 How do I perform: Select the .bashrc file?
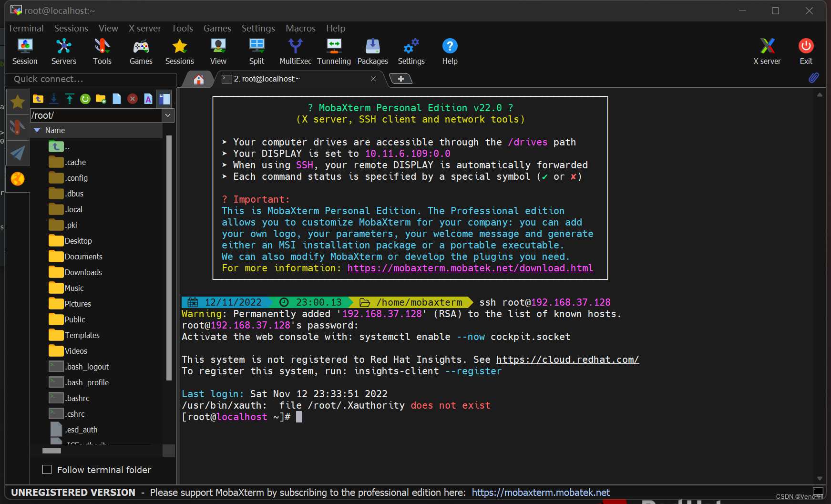(x=69, y=398)
